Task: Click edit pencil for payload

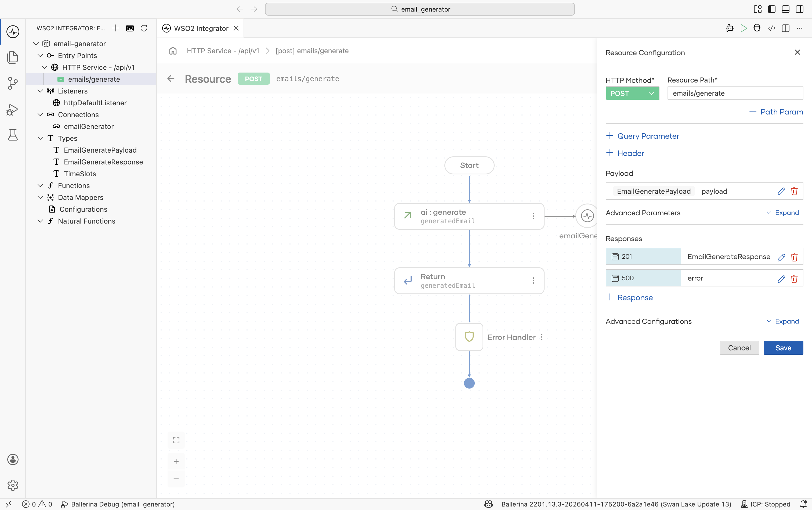Action: pos(781,191)
